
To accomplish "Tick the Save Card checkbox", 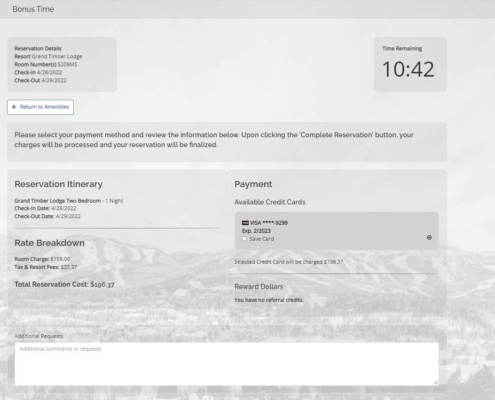I will tap(244, 239).
